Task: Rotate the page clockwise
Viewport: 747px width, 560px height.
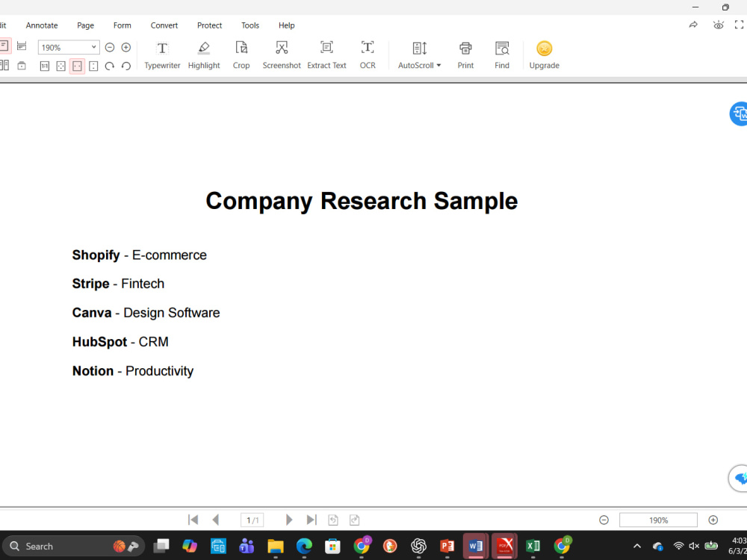Action: tap(110, 66)
